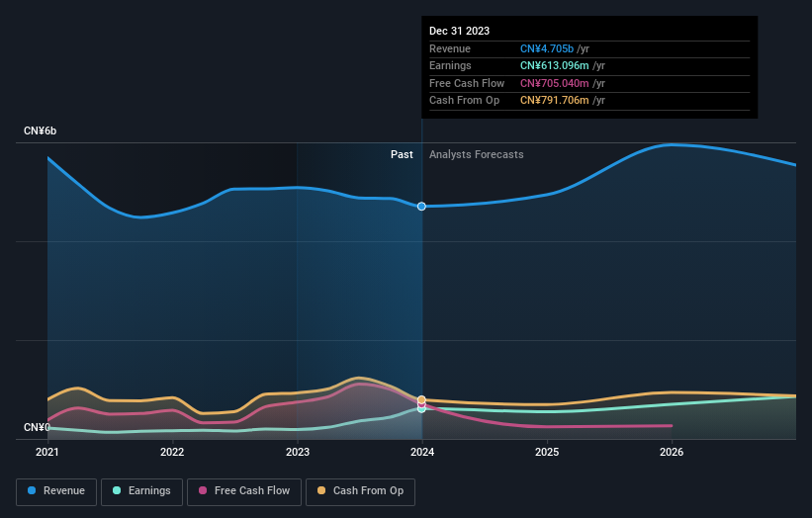Select the Revenue data point at 2024
Image resolution: width=812 pixels, height=518 pixels.
421,207
